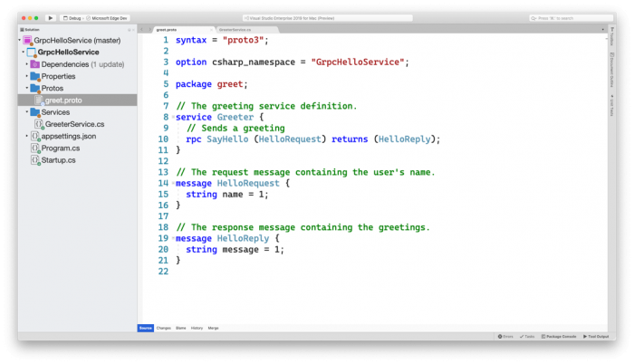Collapse the GrpcHelloService (master) solution node

pos(19,40)
